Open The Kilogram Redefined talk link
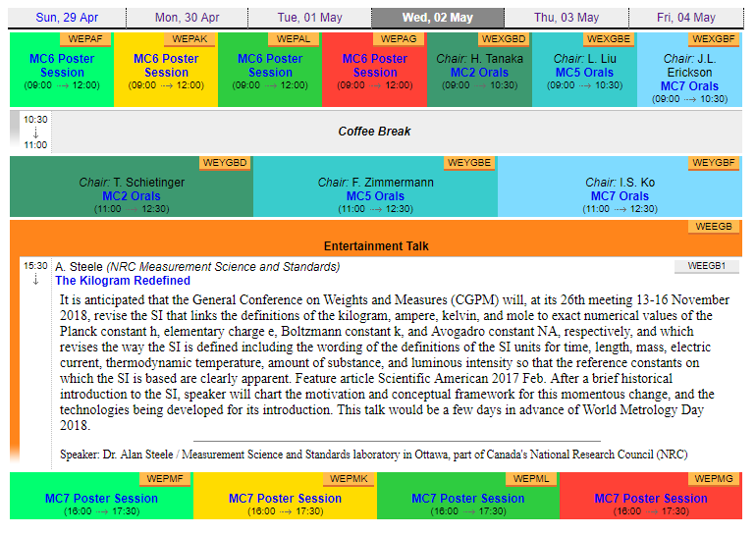Viewport: 756px width, 535px height. click(123, 281)
